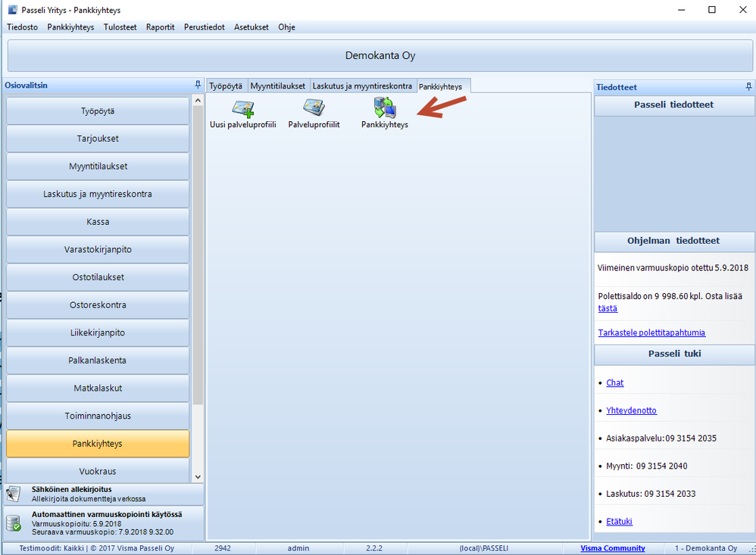Open the Palkanlaskenta section

[x=98, y=360]
